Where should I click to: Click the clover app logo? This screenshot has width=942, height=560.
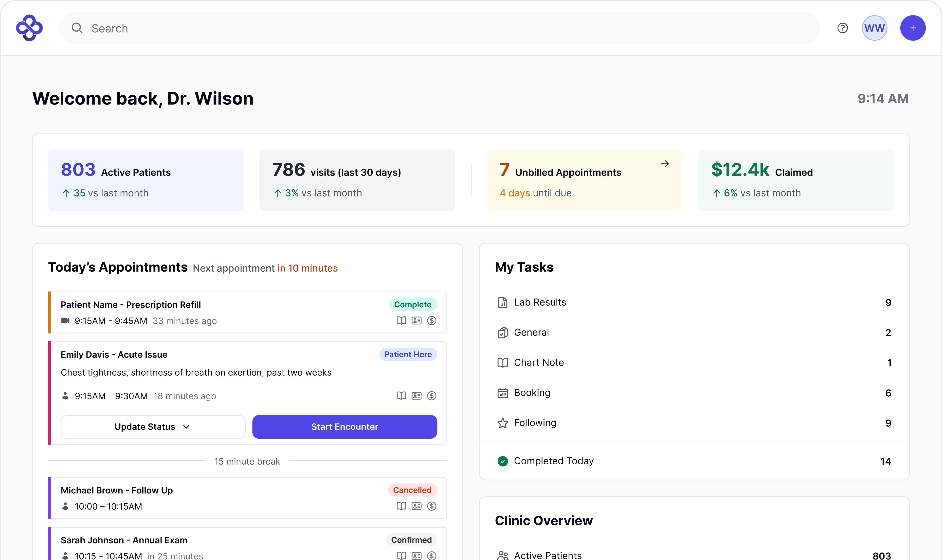click(x=29, y=28)
